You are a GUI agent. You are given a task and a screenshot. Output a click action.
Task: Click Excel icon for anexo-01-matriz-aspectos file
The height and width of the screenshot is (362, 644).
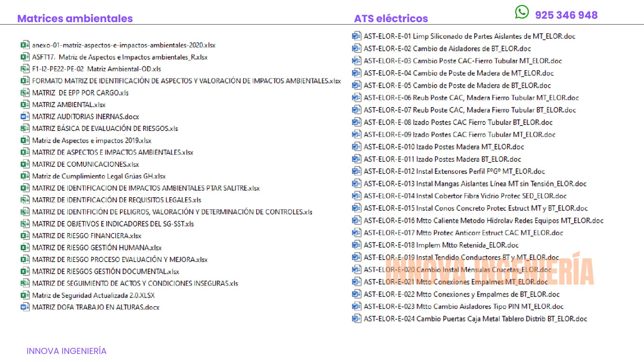pyautogui.click(x=25, y=45)
